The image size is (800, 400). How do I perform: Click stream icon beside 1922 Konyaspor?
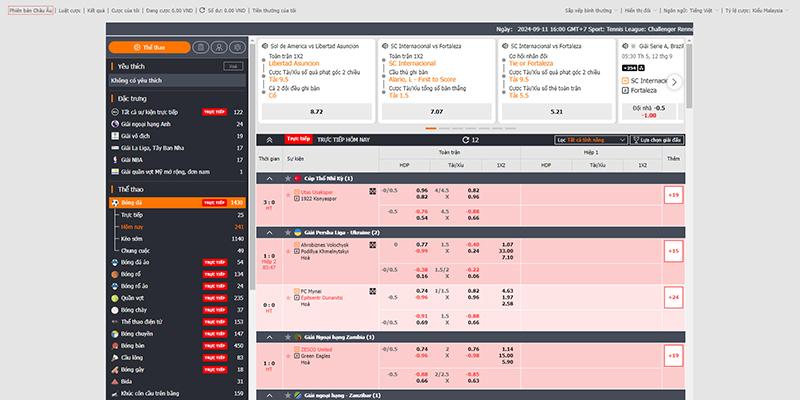coord(297,198)
